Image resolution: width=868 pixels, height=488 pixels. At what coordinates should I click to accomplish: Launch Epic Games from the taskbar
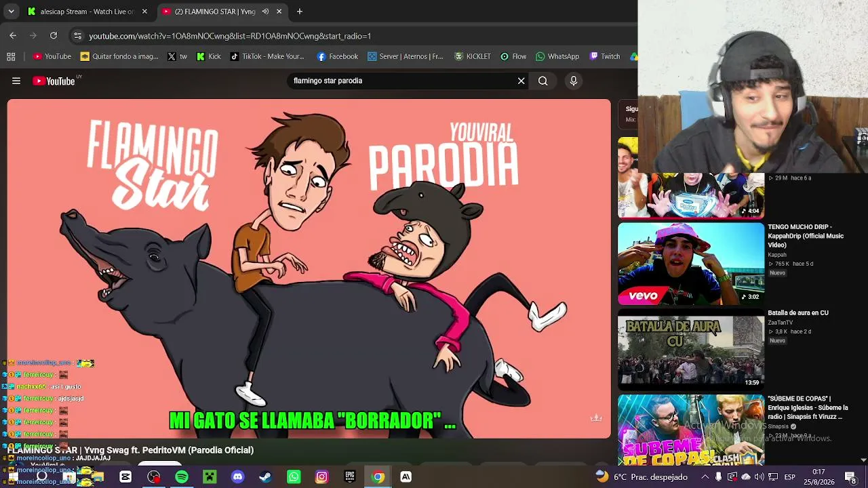pyautogui.click(x=350, y=477)
